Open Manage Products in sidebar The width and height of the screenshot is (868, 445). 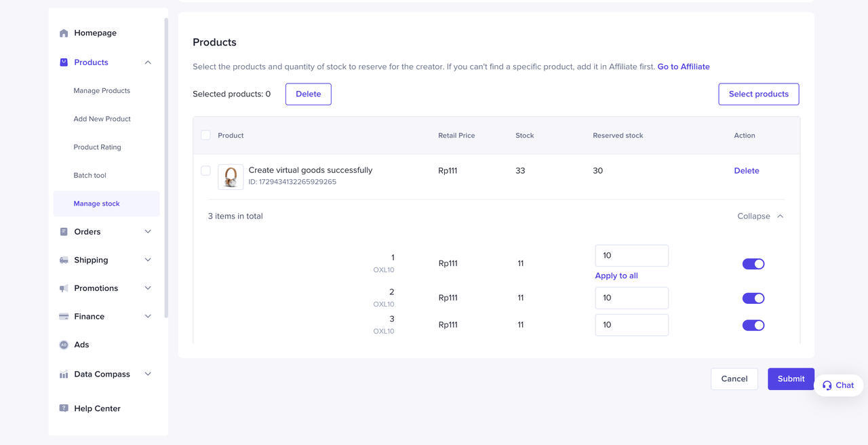(102, 91)
